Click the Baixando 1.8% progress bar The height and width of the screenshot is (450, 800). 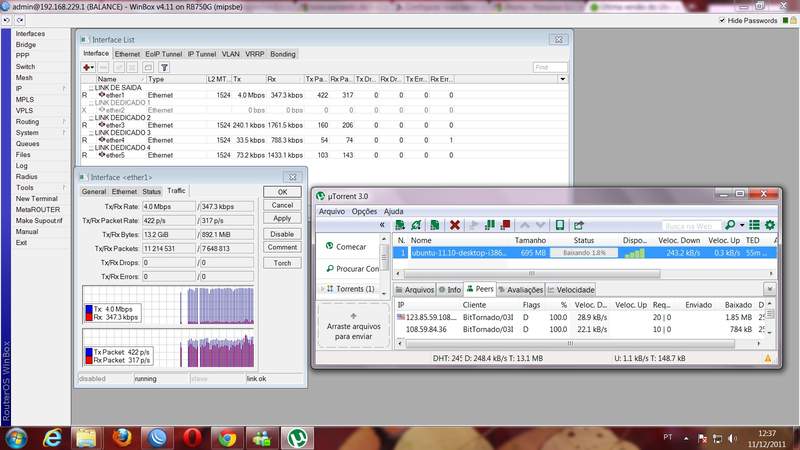[x=584, y=253]
